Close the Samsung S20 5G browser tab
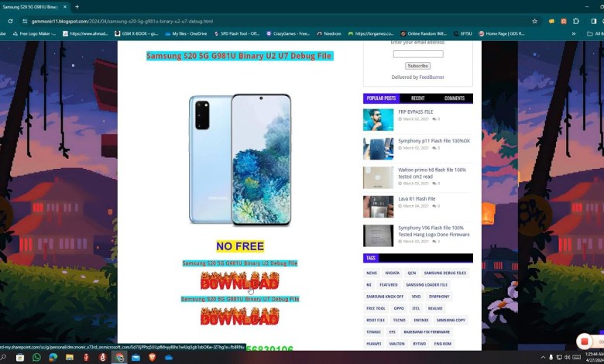 tap(65, 6)
